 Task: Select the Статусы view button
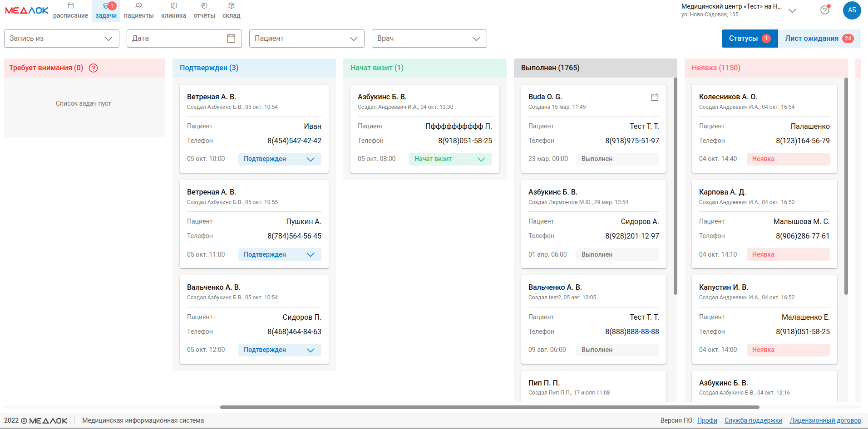750,39
